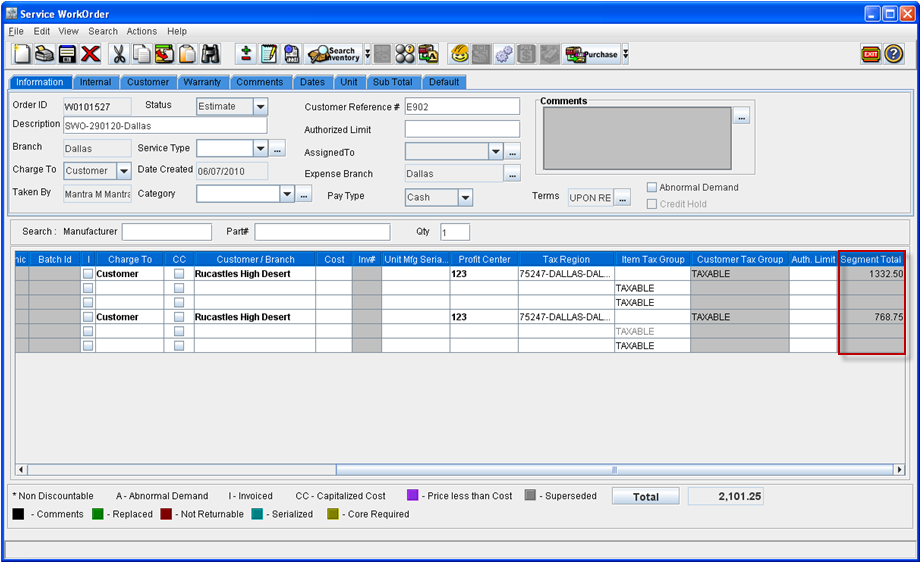Copy using the duplicate pages icon

tap(141, 54)
